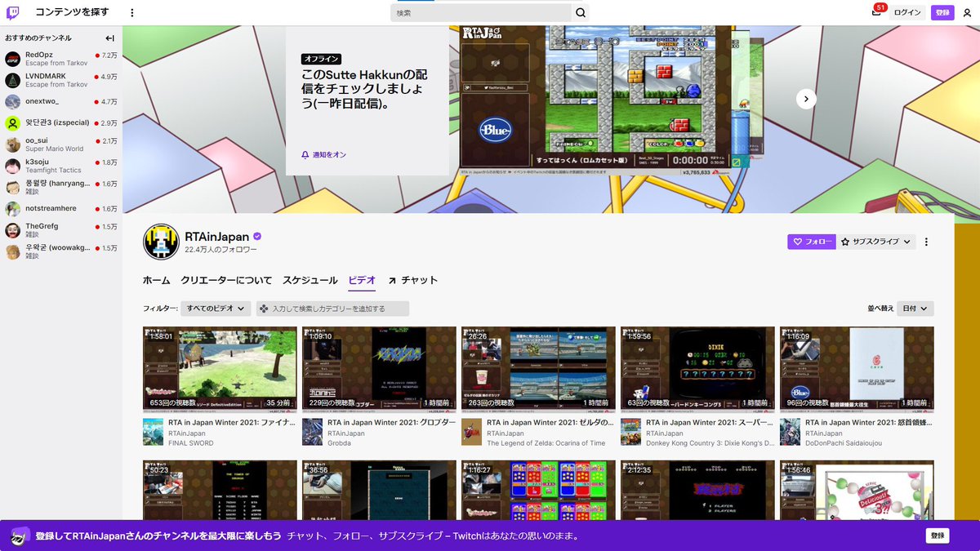980x551 pixels.
Task: Click the Donkey Kong Country 3 box art
Action: [x=630, y=432]
